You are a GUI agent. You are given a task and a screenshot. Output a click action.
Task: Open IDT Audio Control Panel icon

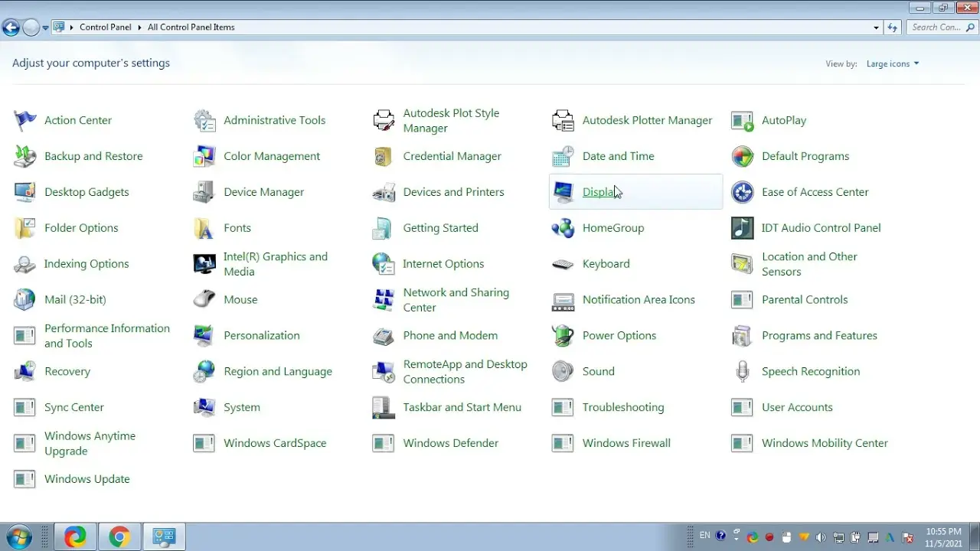742,228
